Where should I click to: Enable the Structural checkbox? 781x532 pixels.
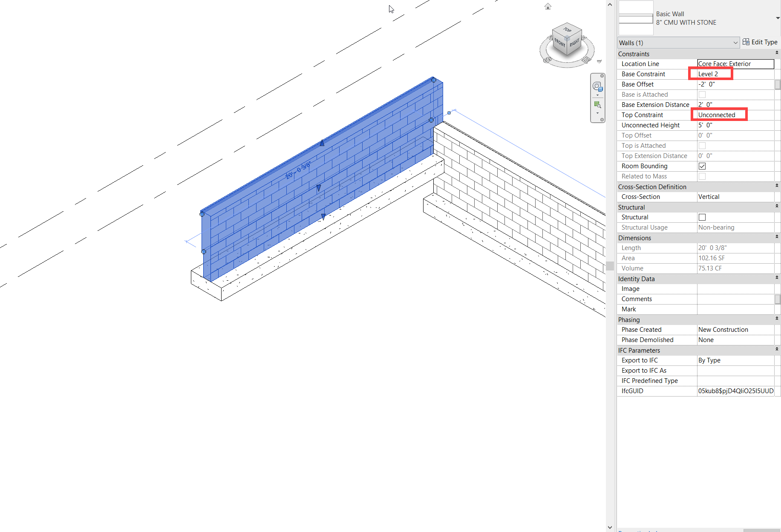pos(702,217)
